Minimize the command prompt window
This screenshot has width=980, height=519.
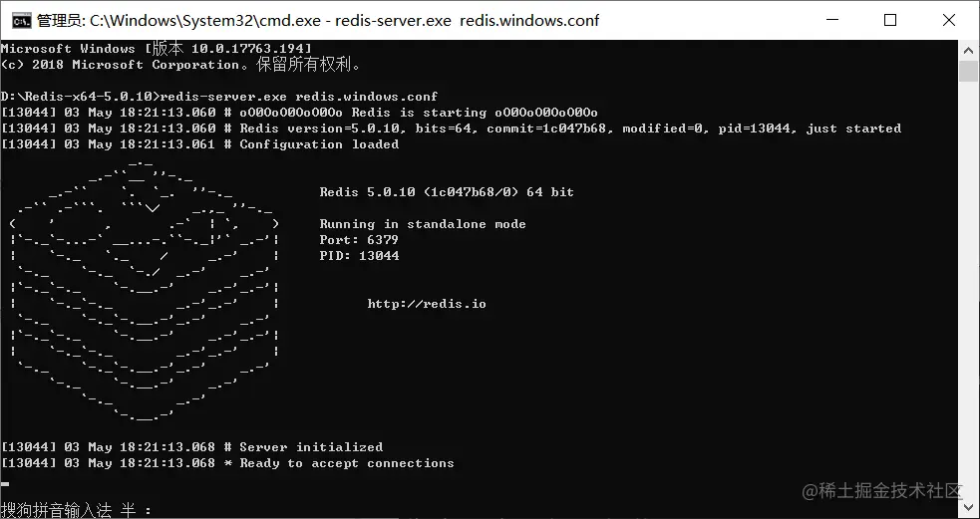(x=831, y=20)
